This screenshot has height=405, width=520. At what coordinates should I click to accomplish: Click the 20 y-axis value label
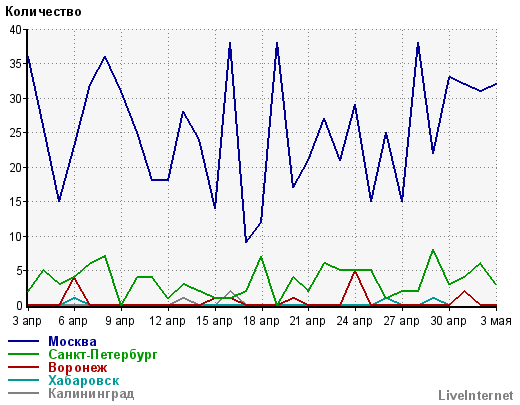16,167
